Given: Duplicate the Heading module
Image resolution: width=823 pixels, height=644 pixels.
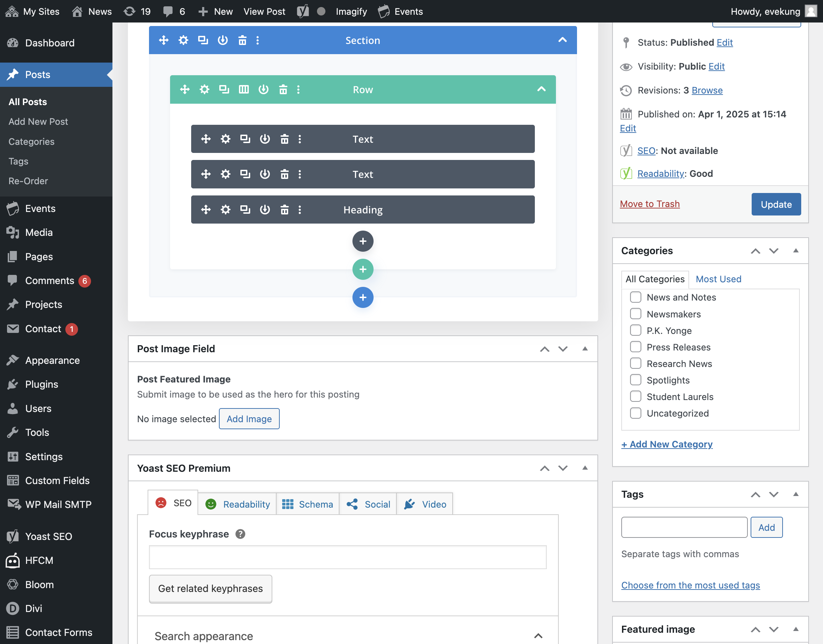Looking at the screenshot, I should (245, 210).
